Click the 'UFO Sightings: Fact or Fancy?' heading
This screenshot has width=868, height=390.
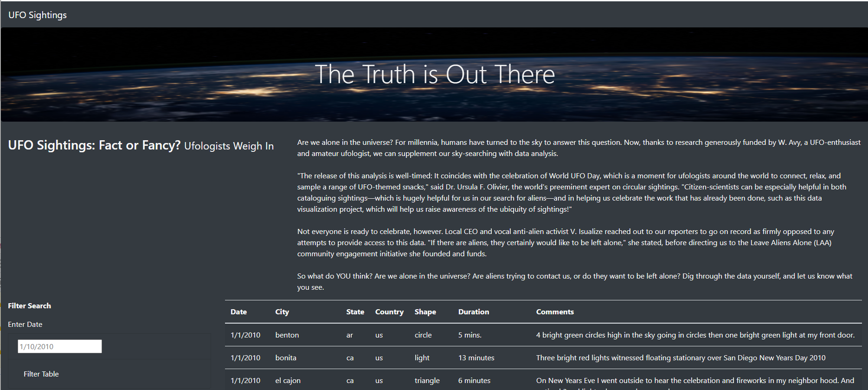coord(94,145)
